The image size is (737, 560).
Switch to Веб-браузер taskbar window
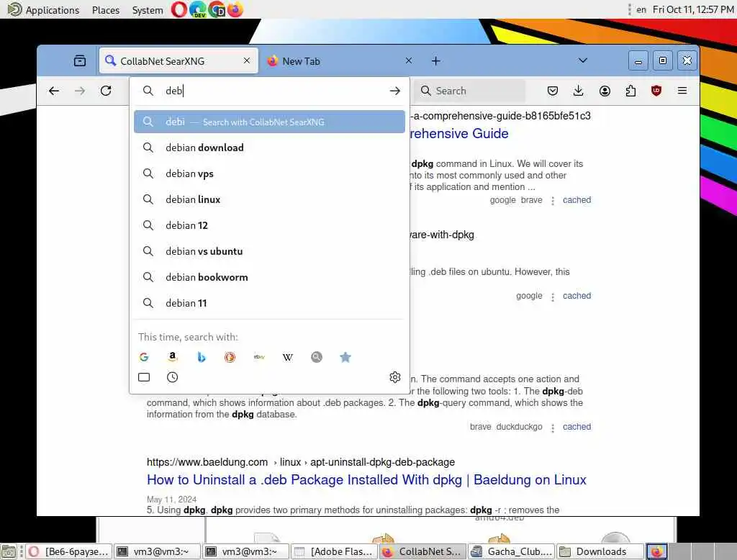point(68,551)
